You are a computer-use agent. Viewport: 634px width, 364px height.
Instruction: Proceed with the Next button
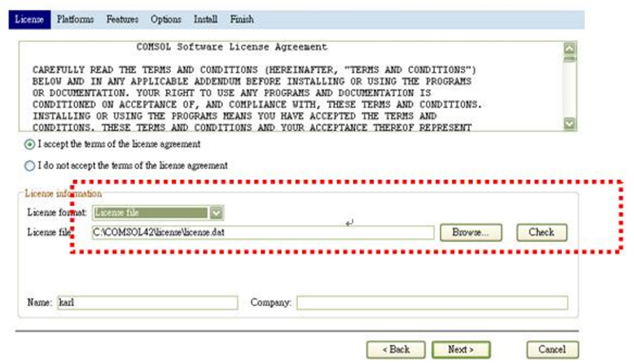point(461,349)
